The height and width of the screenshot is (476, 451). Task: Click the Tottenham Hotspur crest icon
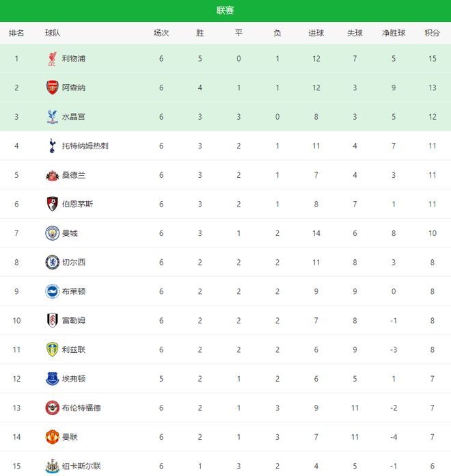click(52, 146)
